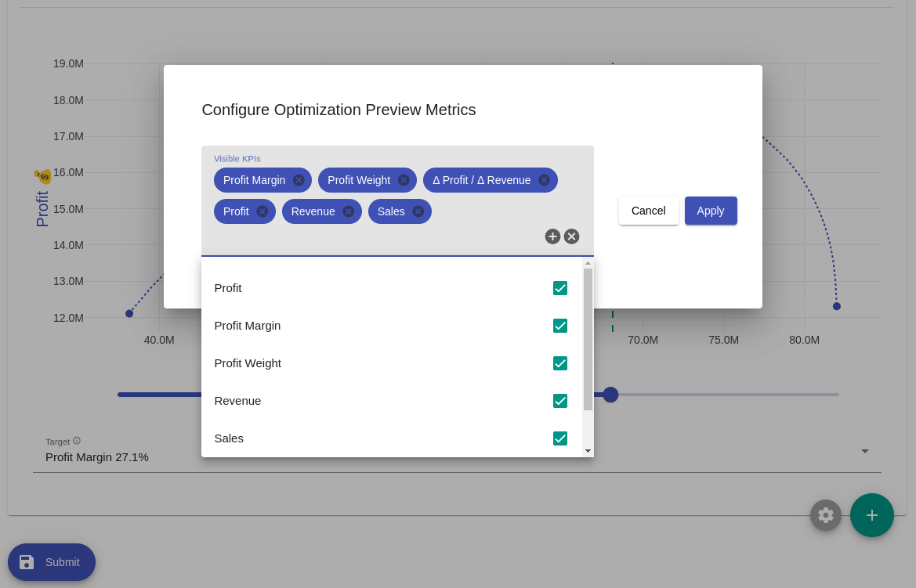The height and width of the screenshot is (588, 916).
Task: Click the KPI list scrollbar thumb
Action: pos(588,339)
